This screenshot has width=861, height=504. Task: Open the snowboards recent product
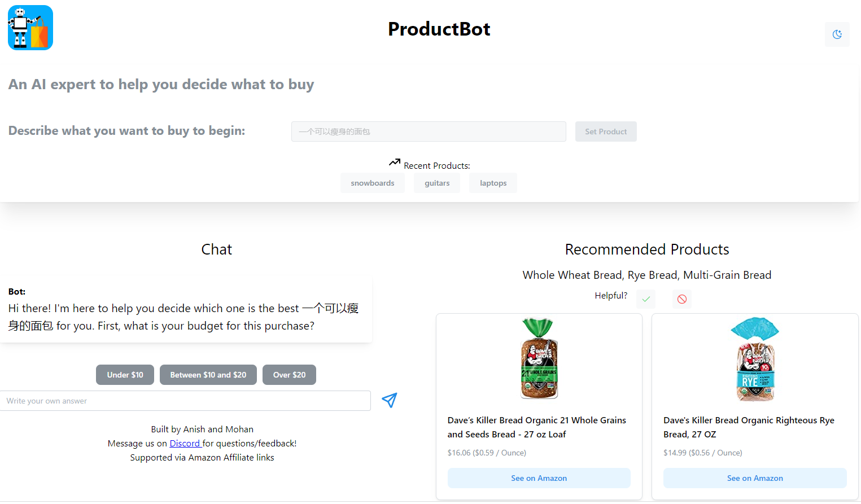(372, 182)
